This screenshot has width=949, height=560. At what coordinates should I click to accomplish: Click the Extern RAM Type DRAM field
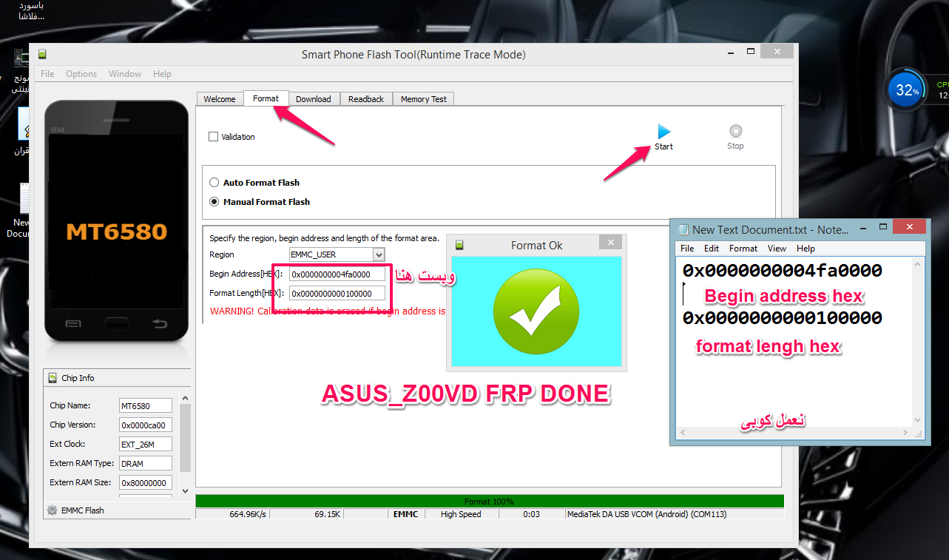pyautogui.click(x=146, y=463)
